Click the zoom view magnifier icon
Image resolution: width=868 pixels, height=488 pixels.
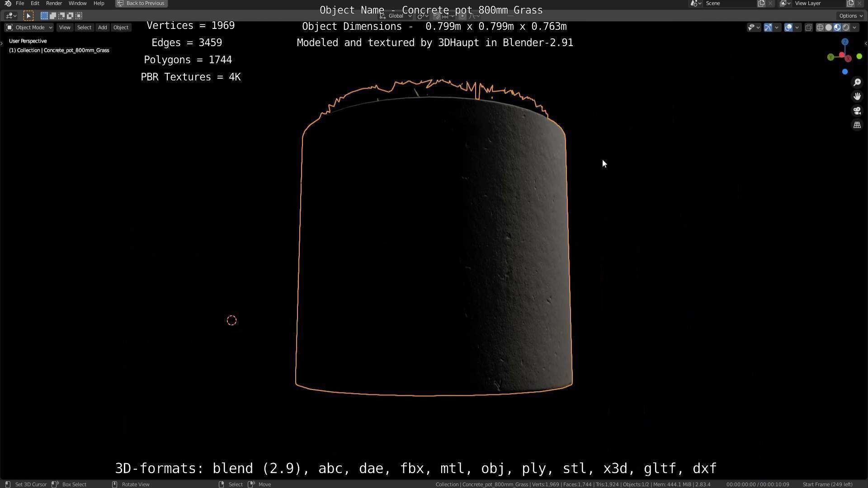point(857,82)
